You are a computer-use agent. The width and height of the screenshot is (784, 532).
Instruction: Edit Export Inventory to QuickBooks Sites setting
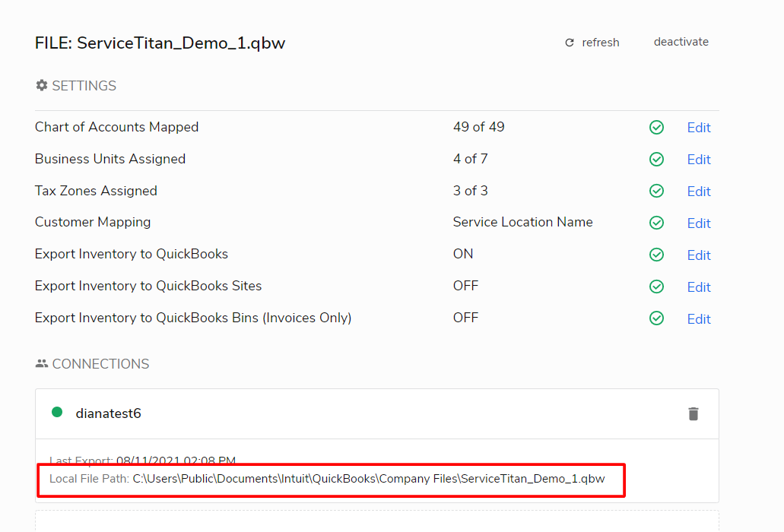point(699,288)
